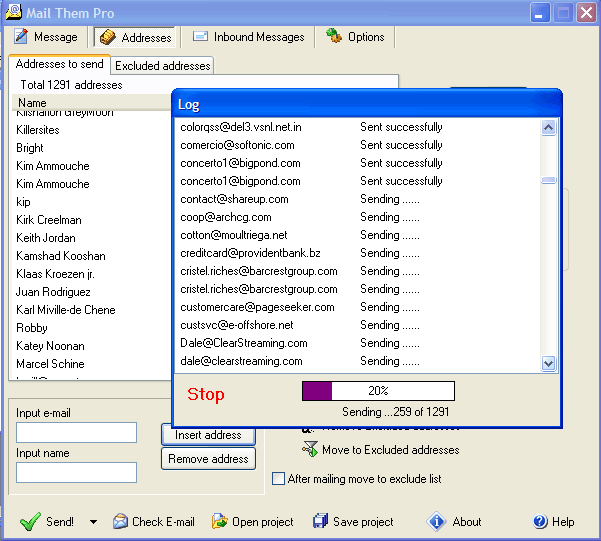Select Killersites in address list
The image size is (601, 541).
click(38, 130)
